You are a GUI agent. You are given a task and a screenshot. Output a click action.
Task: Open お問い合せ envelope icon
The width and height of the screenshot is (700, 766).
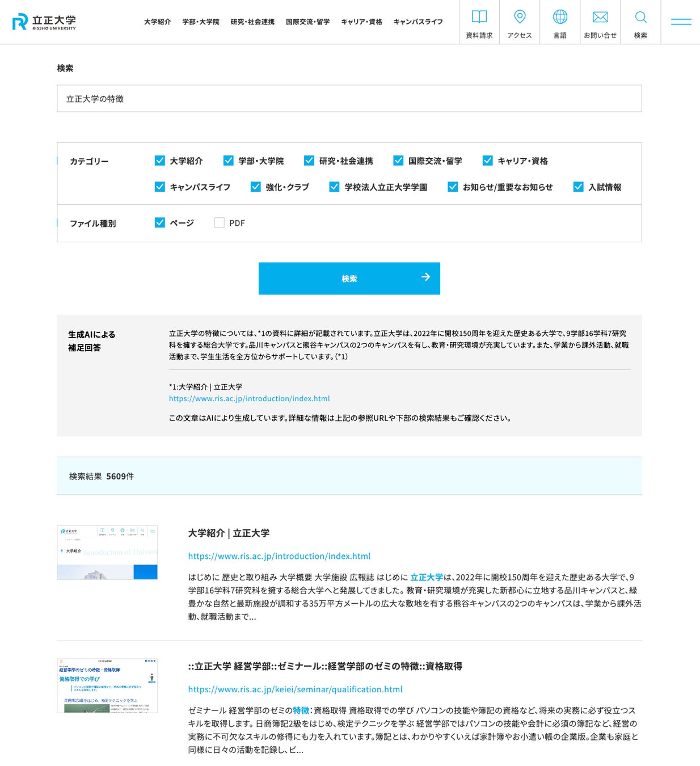coord(600,17)
